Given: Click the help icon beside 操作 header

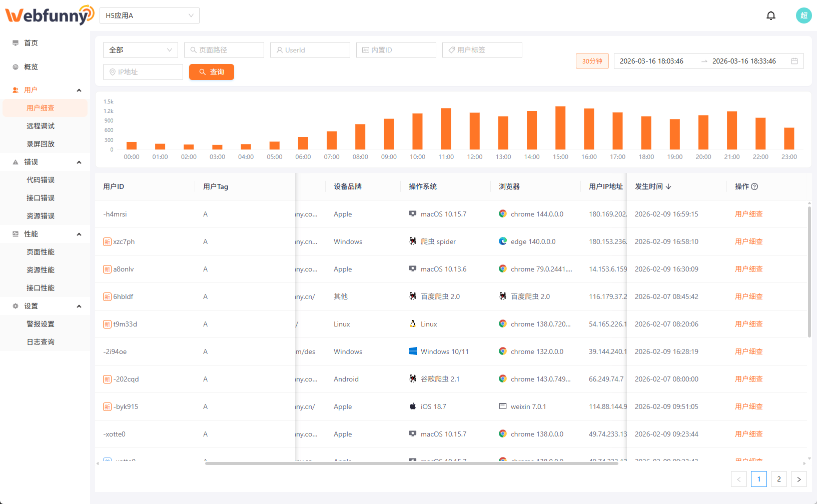Looking at the screenshot, I should coord(754,186).
